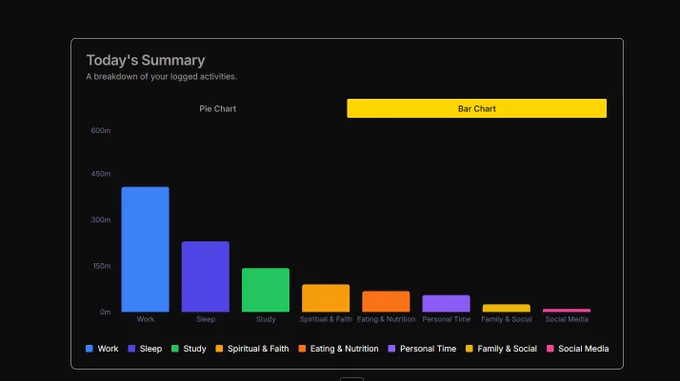Click the blue Work bar

pos(145,249)
